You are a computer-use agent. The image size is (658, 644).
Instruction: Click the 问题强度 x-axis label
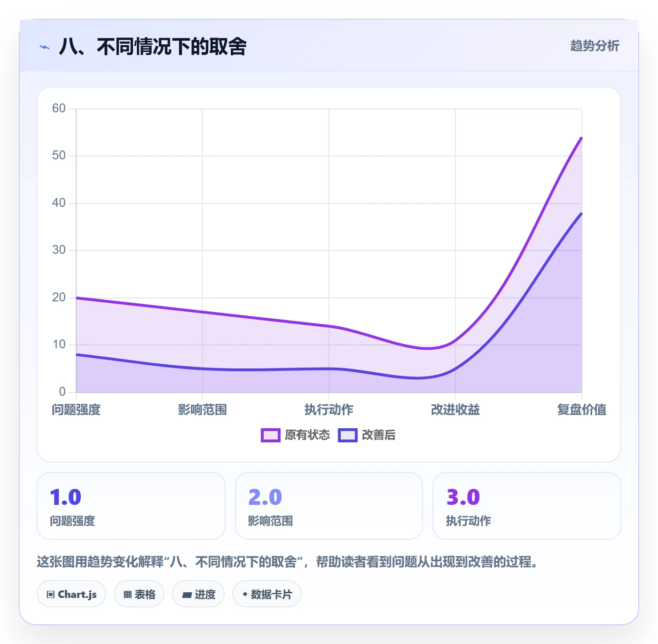(x=76, y=410)
